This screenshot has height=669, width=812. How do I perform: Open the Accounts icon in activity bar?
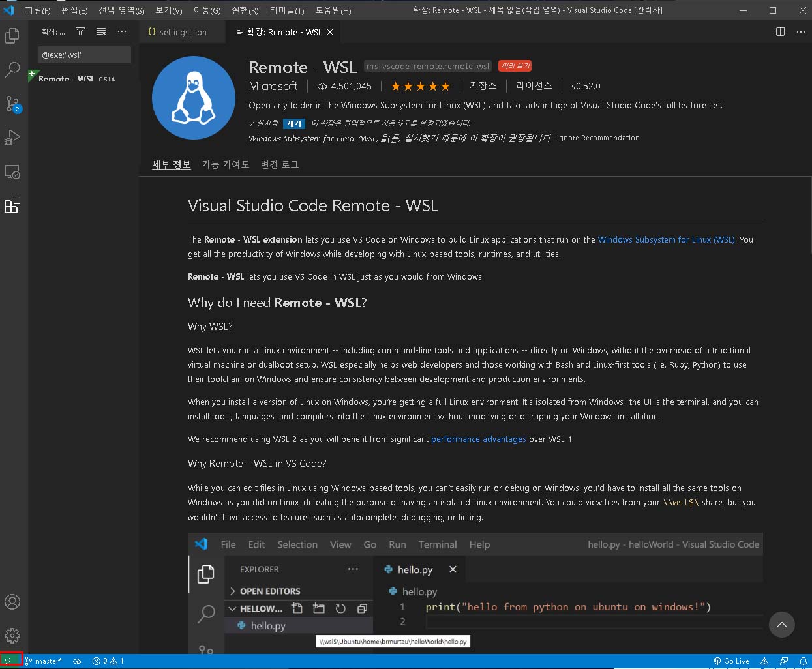(12, 602)
